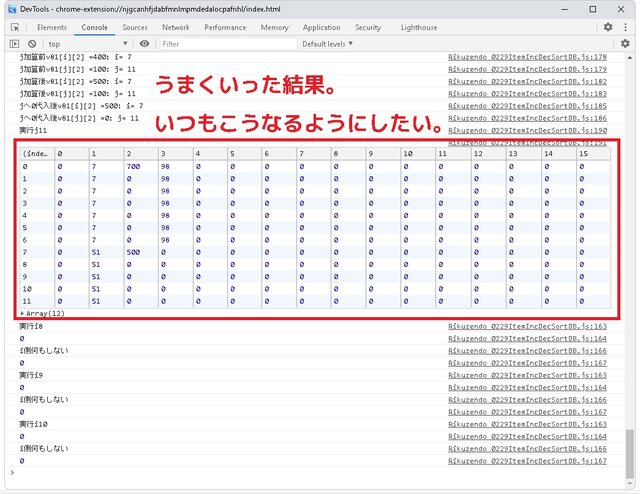Click the log line 実行i10
The width and height of the screenshot is (640, 494).
(x=33, y=424)
